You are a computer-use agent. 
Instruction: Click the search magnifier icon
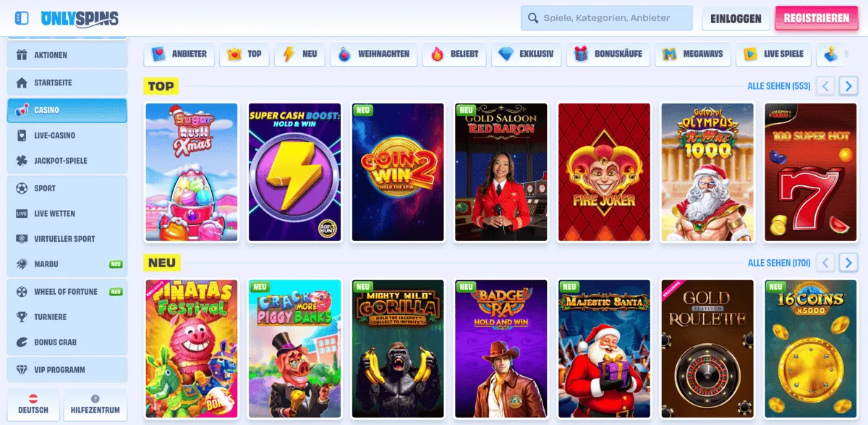533,18
